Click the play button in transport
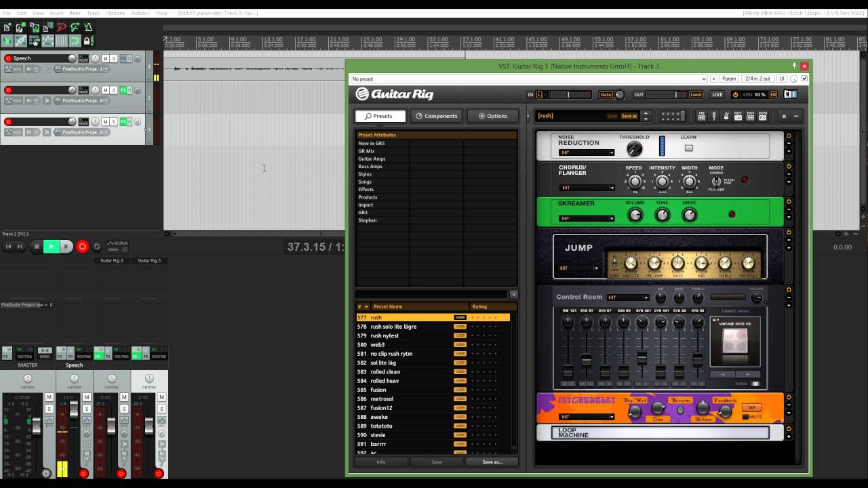Screen dimensions: 868x488 (51, 247)
